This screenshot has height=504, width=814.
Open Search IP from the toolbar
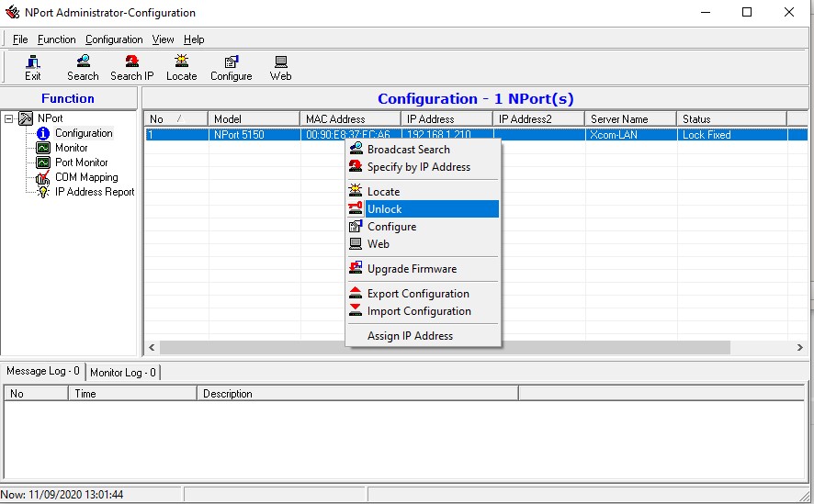click(x=131, y=67)
